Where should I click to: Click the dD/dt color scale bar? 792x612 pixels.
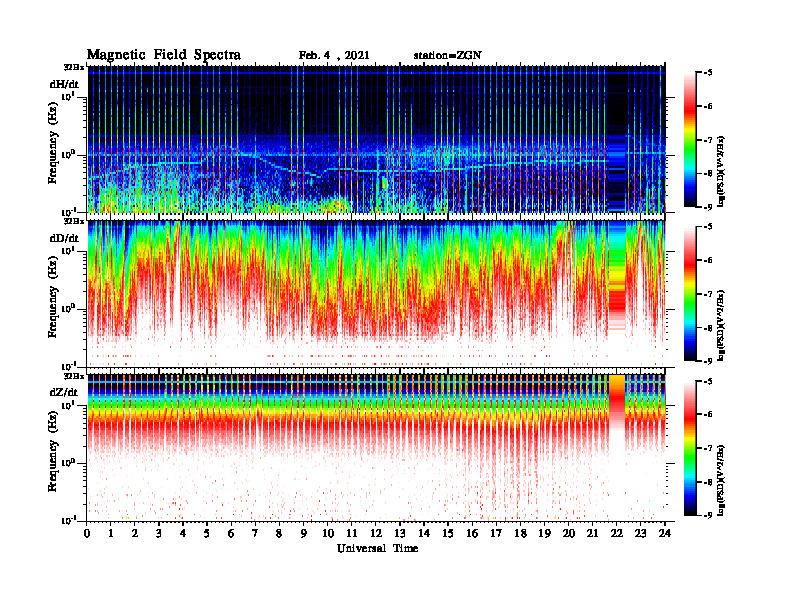[x=690, y=294]
